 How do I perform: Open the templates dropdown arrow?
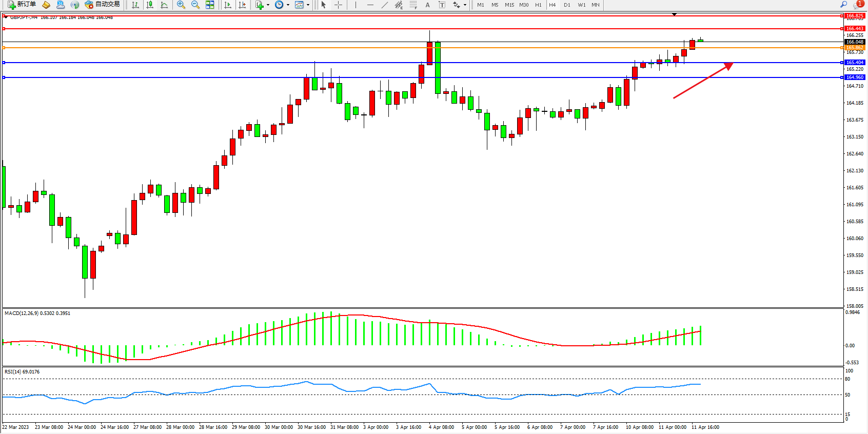308,5
